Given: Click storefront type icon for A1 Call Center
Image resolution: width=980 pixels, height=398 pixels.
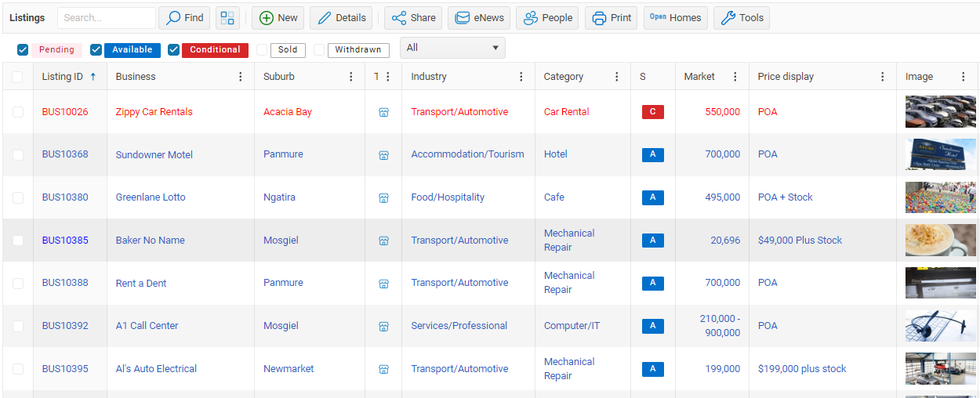Looking at the screenshot, I should coord(383,326).
